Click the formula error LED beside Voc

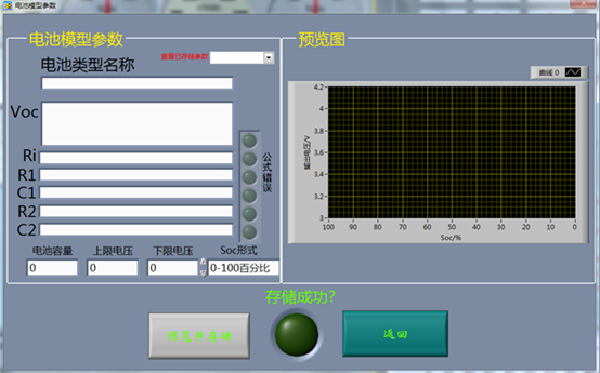[x=250, y=141]
